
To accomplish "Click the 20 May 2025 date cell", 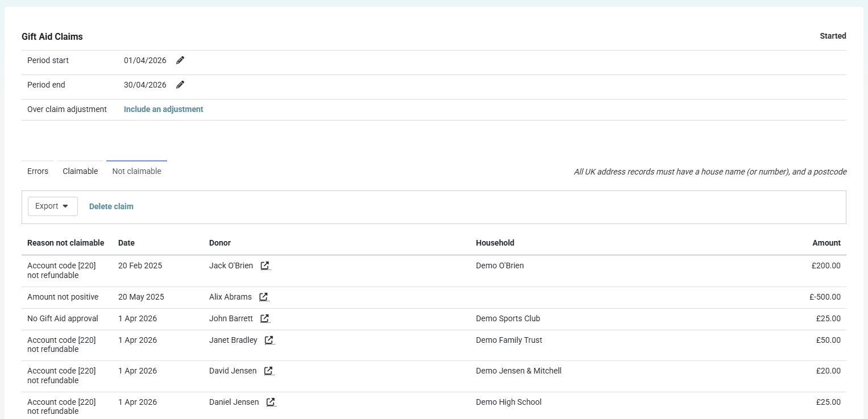I will [x=141, y=297].
